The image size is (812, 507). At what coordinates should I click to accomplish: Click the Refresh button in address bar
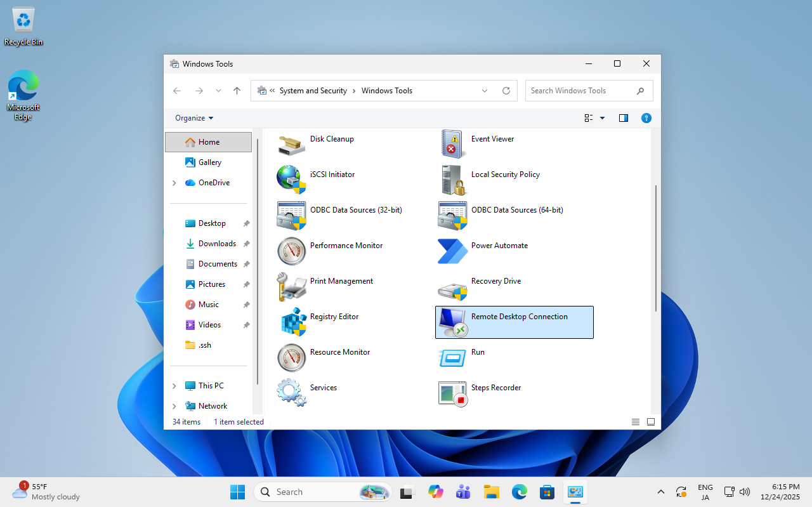click(x=506, y=91)
